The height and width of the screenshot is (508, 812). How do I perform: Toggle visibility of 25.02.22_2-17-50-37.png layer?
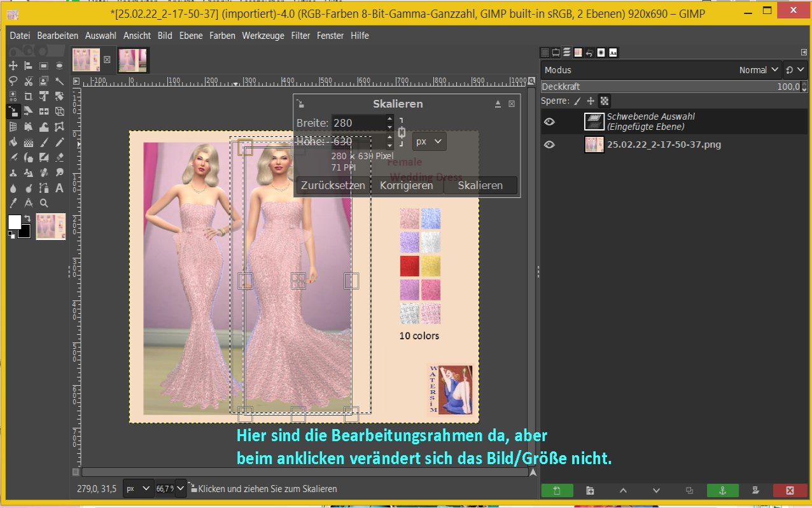(549, 145)
